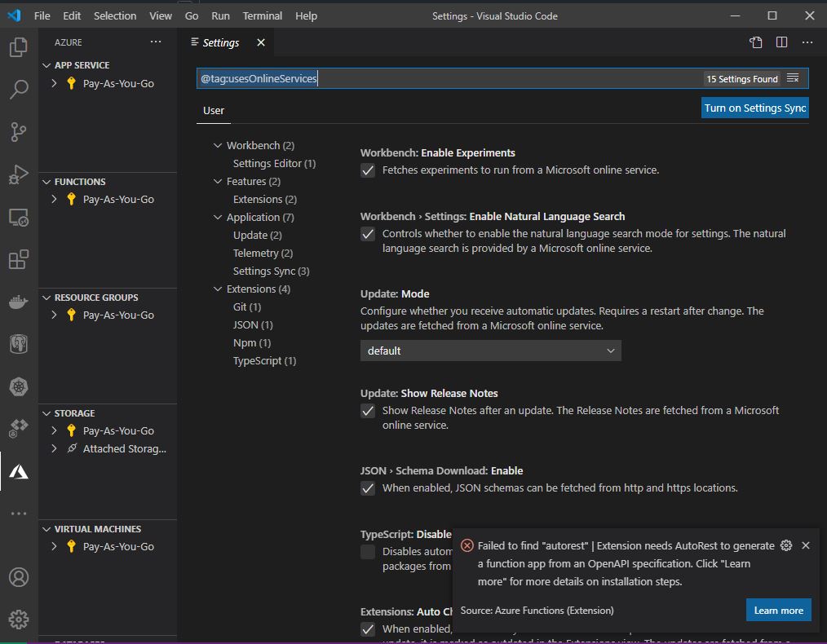Open the Search view
Image resolution: width=827 pixels, height=644 pixels.
20,90
